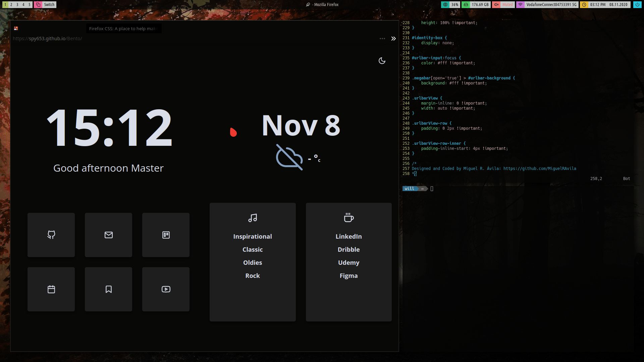Image resolution: width=644 pixels, height=362 pixels.
Task: Click the Trello board icon
Action: tap(166, 235)
